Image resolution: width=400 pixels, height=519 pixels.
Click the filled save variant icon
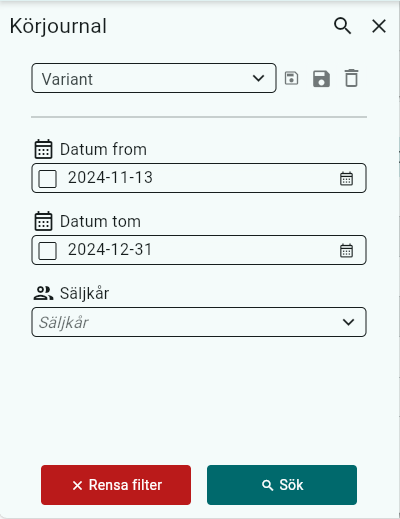click(321, 79)
